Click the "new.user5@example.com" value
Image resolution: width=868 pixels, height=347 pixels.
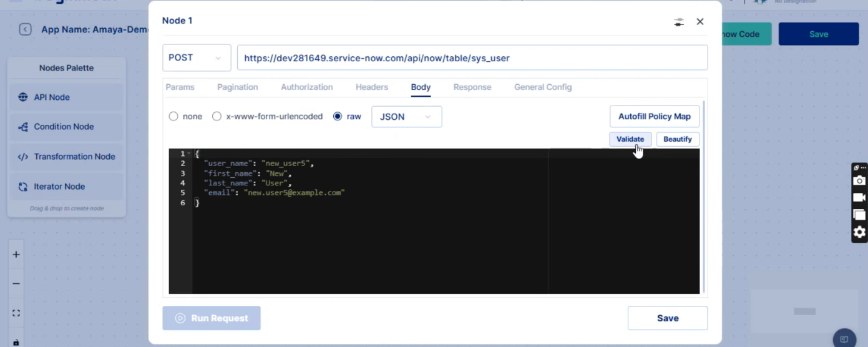(x=295, y=193)
